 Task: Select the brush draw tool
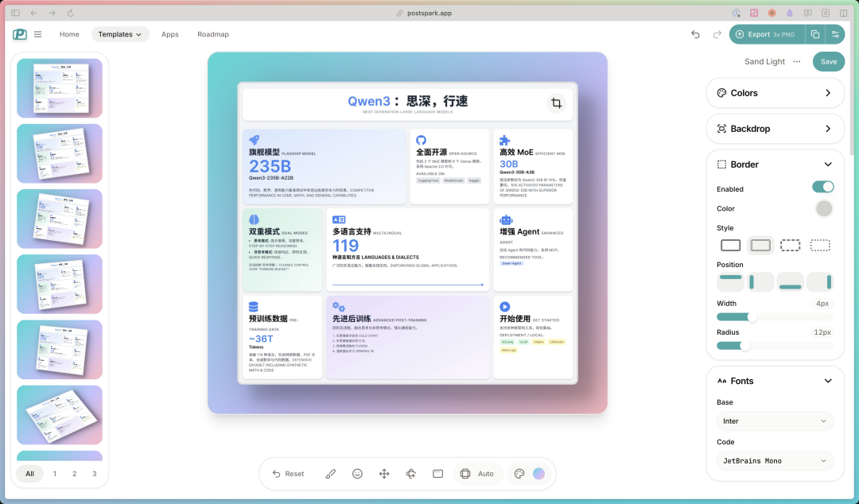tap(330, 474)
